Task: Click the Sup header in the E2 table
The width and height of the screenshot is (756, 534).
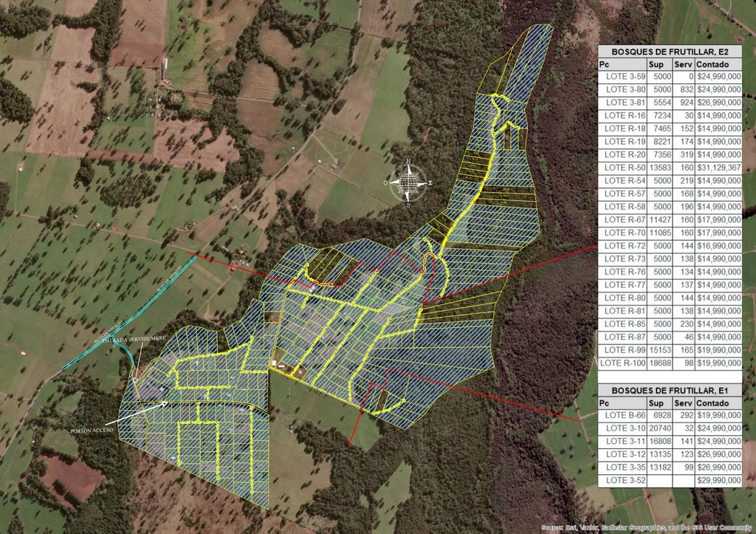Action: pos(659,65)
